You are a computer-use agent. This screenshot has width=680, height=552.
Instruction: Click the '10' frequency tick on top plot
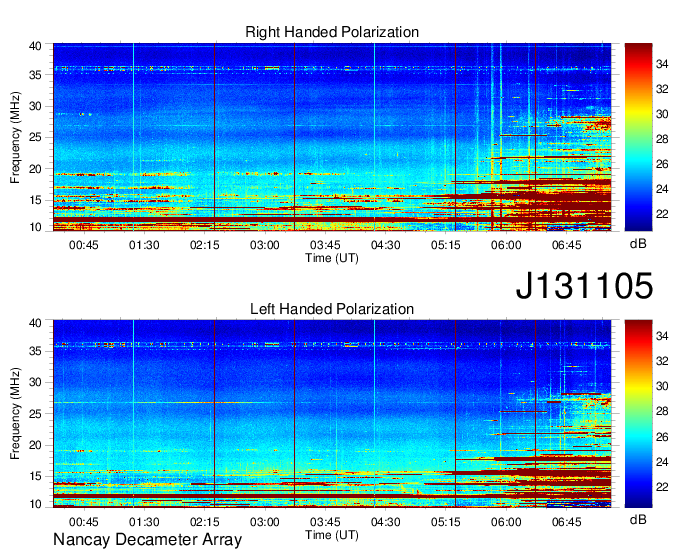point(35,227)
